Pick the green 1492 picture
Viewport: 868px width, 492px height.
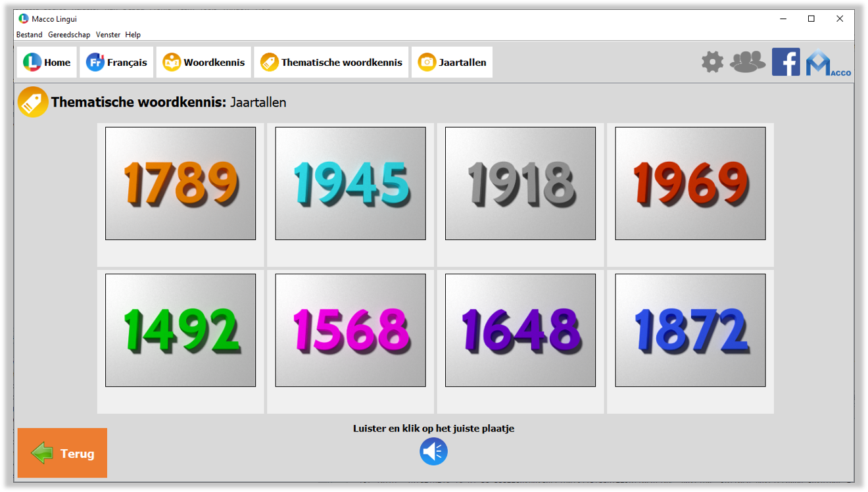180,330
